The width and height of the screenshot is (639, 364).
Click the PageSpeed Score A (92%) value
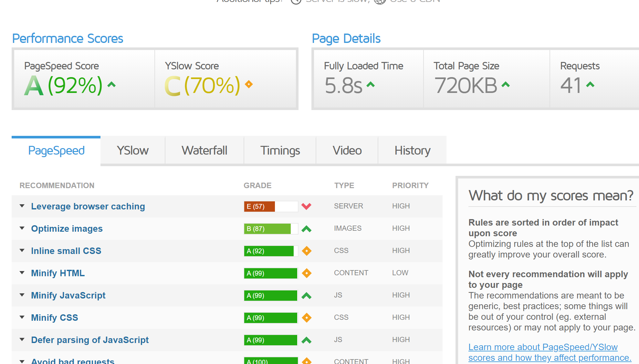pos(63,86)
